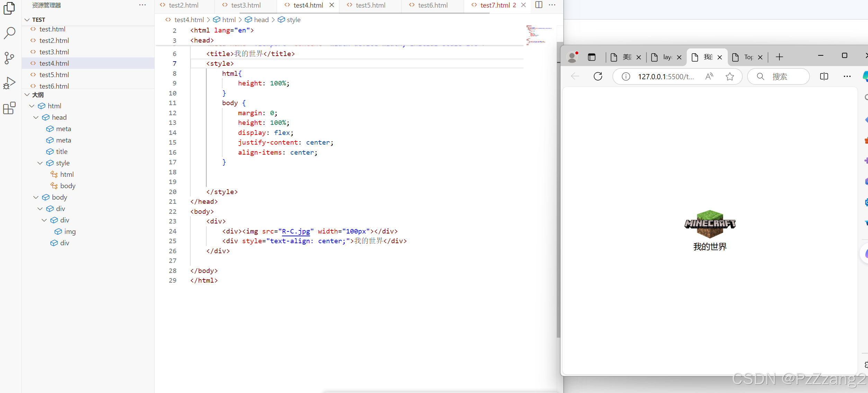Click the editor vertical scrollbar
This screenshot has width=868, height=393.
558,190
